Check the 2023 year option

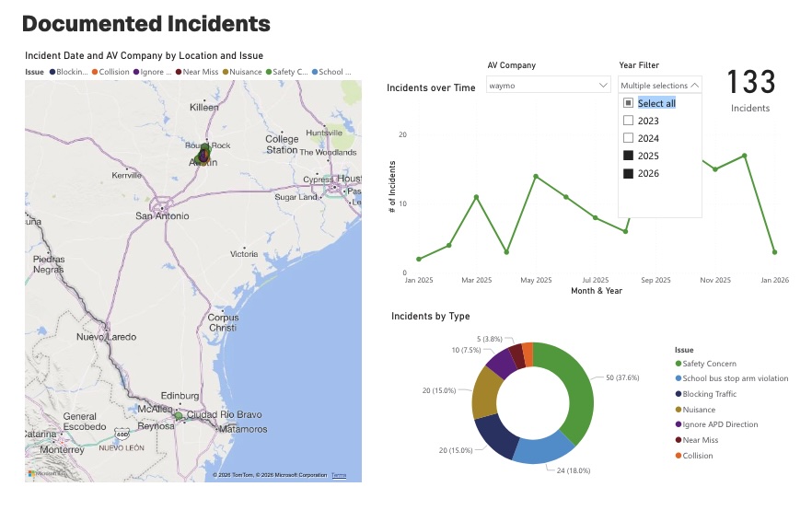click(628, 121)
